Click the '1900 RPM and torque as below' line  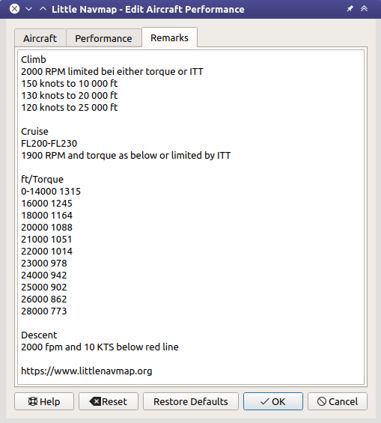[126, 156]
